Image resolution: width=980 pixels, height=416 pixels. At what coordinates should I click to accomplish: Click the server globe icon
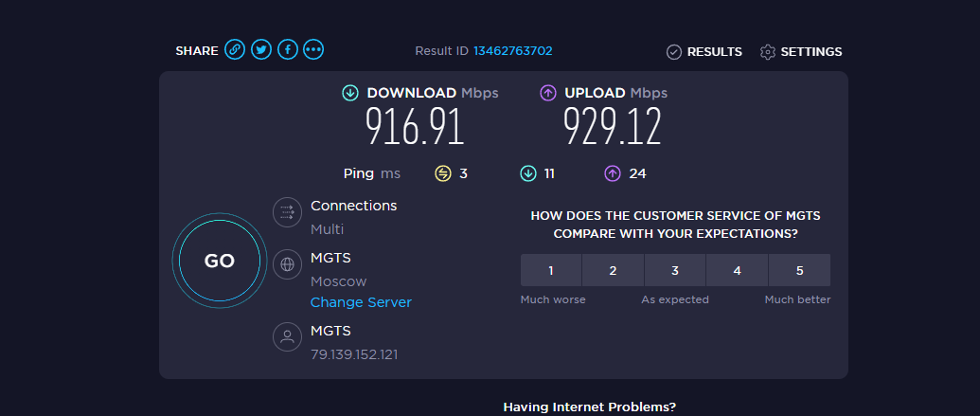pos(287,265)
